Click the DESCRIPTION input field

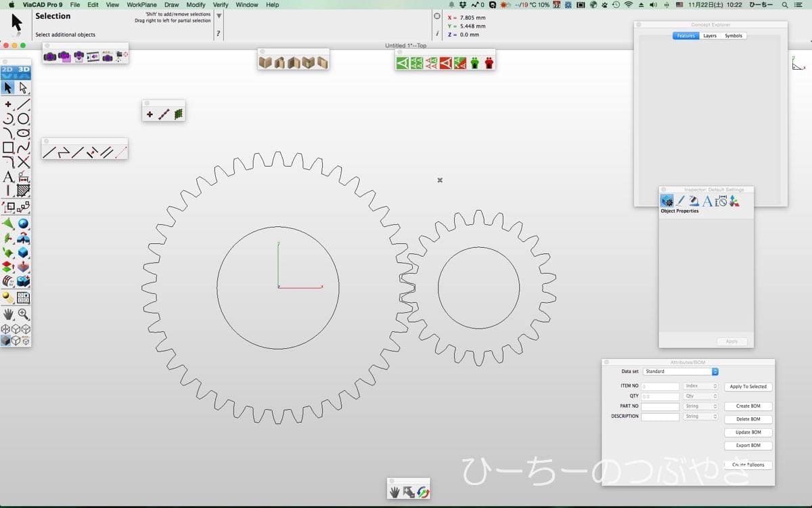tap(660, 417)
